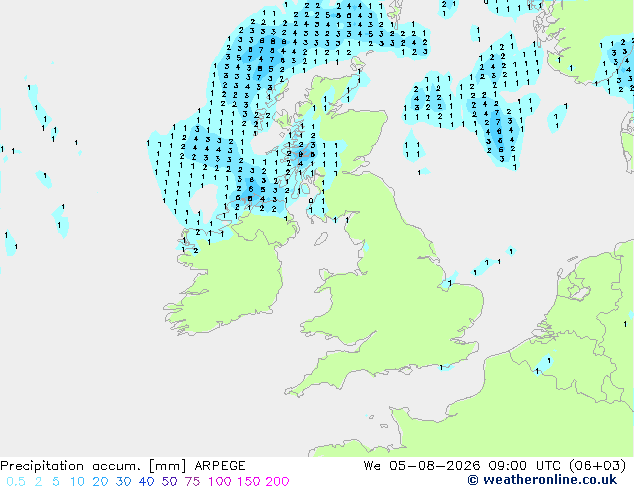Click the 0.5 mm legend value
The width and height of the screenshot is (634, 490).
(16, 482)
